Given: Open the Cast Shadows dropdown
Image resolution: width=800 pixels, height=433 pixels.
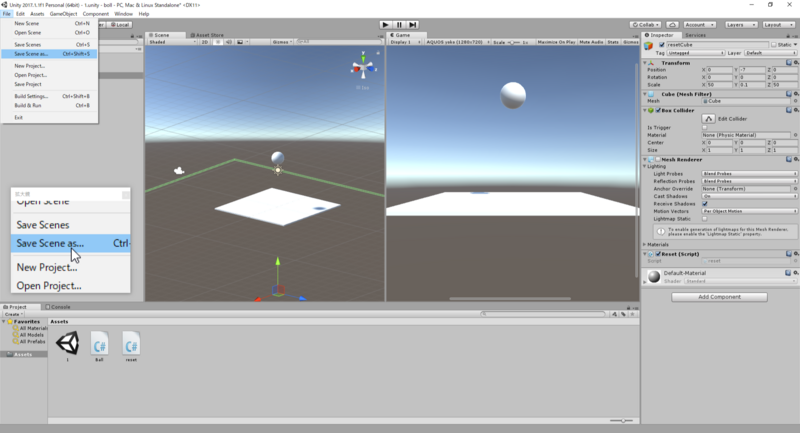Looking at the screenshot, I should tap(749, 196).
